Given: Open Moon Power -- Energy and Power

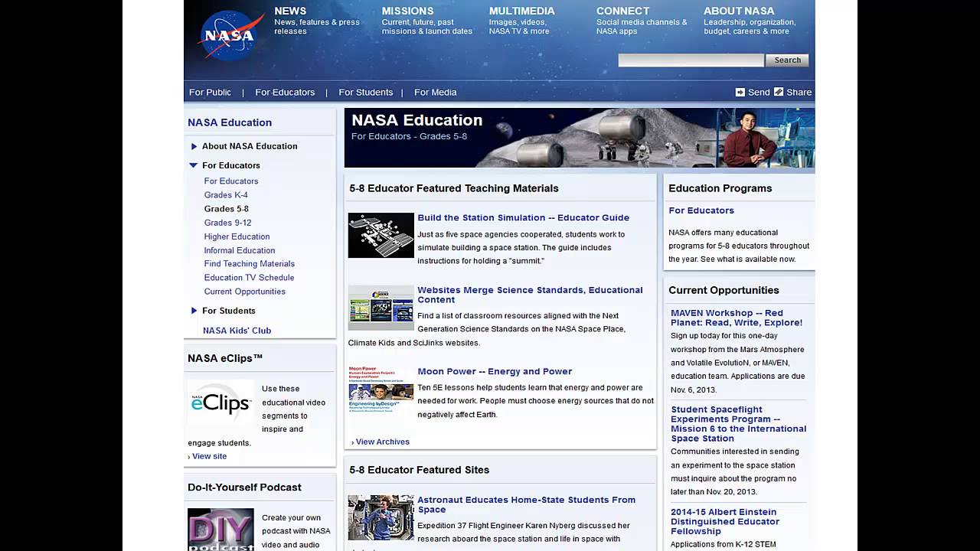Looking at the screenshot, I should 495,372.
